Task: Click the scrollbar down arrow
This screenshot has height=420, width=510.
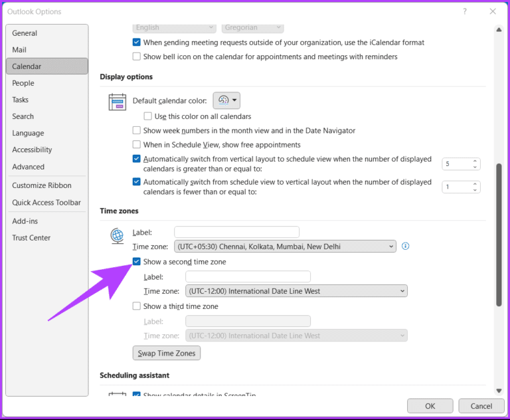Action: (499, 391)
